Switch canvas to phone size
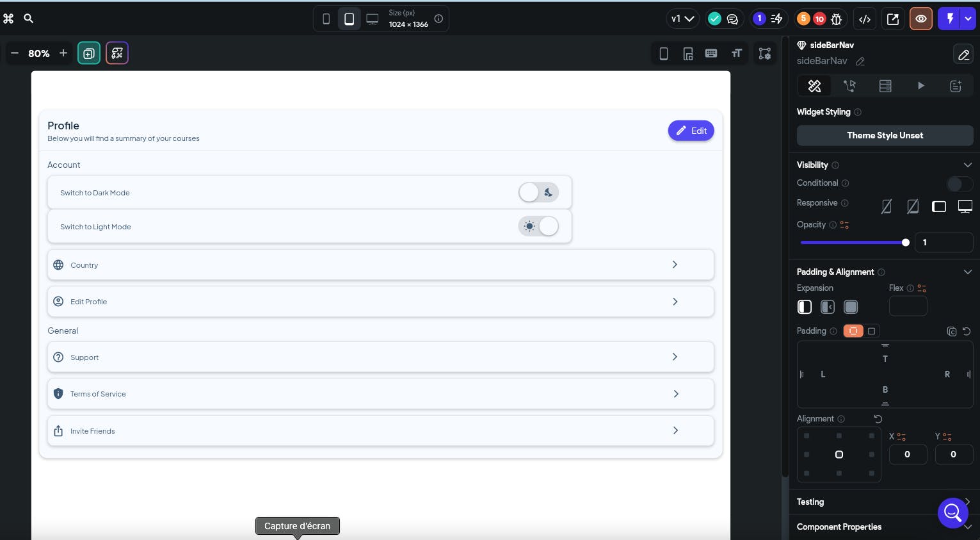The width and height of the screenshot is (980, 540). pos(326,19)
